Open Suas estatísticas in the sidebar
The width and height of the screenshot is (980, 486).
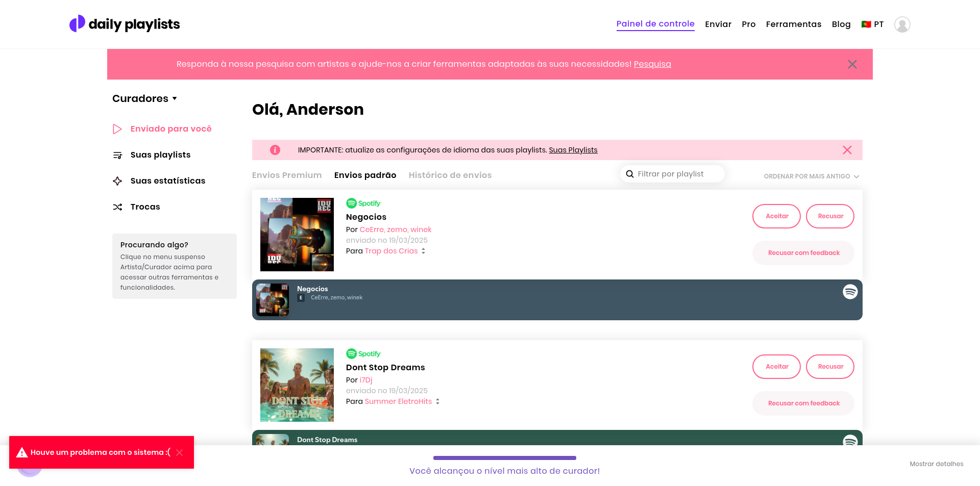[167, 181]
